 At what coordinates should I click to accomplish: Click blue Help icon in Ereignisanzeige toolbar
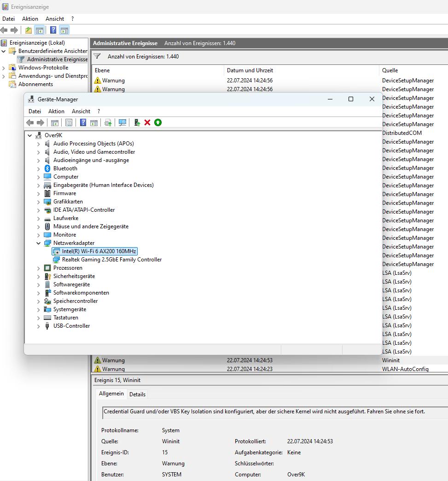coord(53,30)
